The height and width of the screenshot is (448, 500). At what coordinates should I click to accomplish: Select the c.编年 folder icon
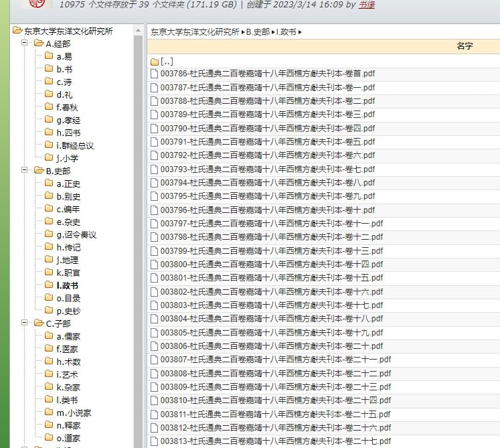pyautogui.click(x=49, y=208)
